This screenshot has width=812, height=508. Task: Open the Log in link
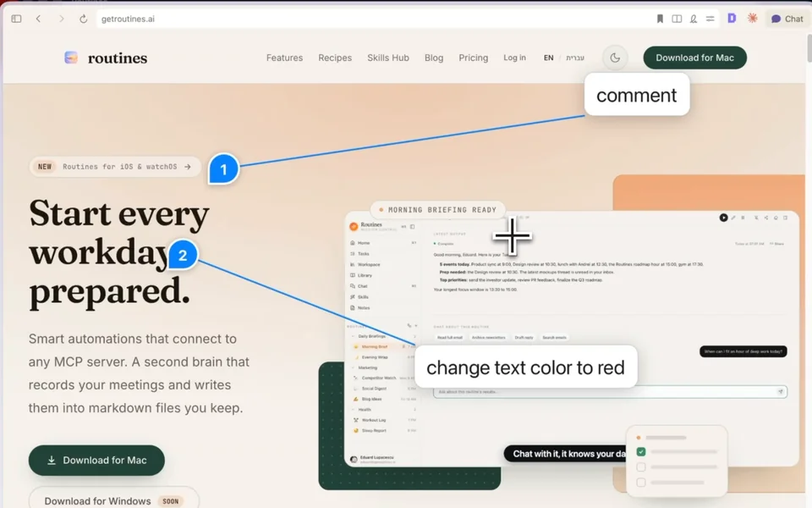(x=514, y=58)
